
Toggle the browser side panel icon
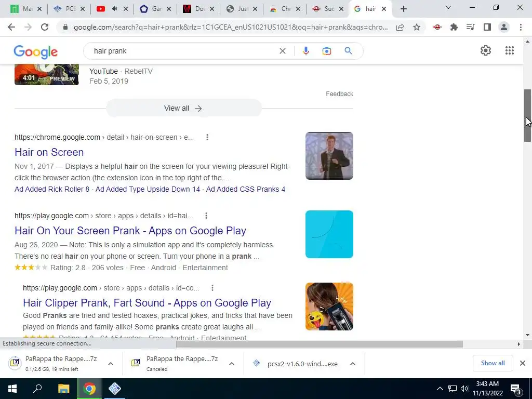(487, 27)
